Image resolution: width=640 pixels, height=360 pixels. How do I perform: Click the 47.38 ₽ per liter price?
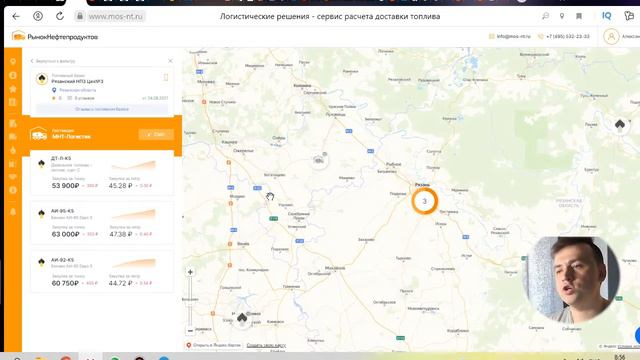coord(121,234)
